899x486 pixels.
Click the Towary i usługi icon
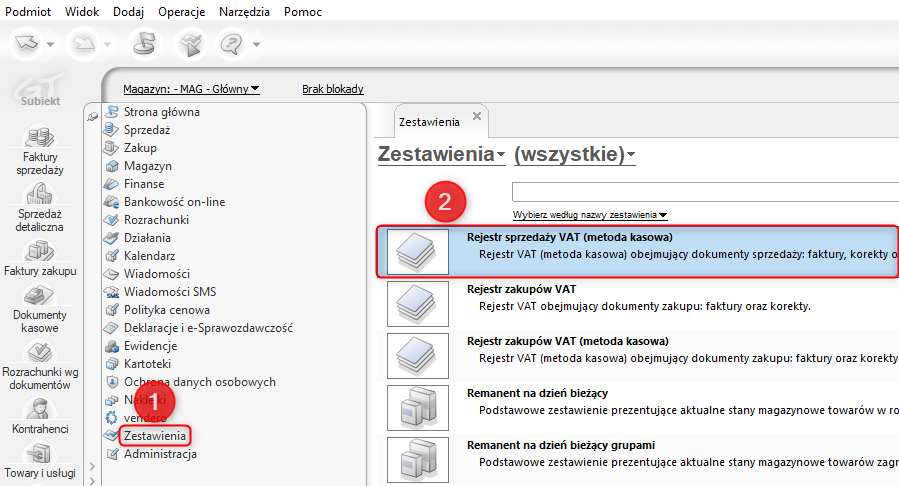pyautogui.click(x=40, y=455)
